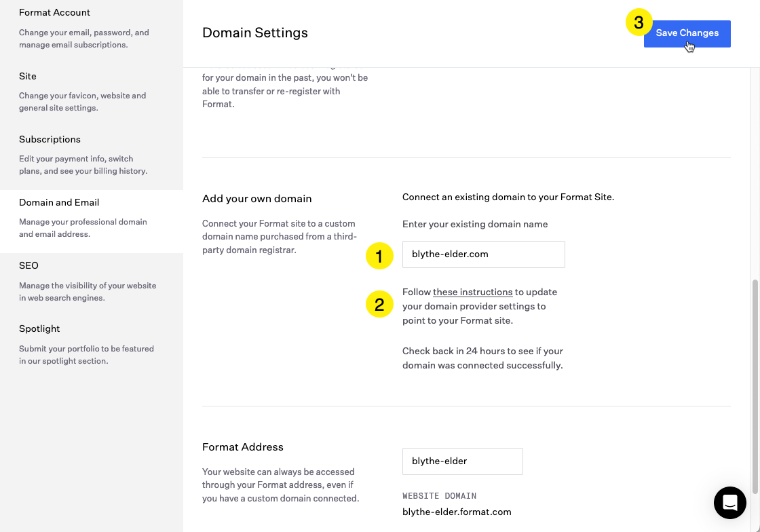Viewport: 760px width, 532px height.
Task: Switch to the Spotlight section
Action: coord(39,328)
